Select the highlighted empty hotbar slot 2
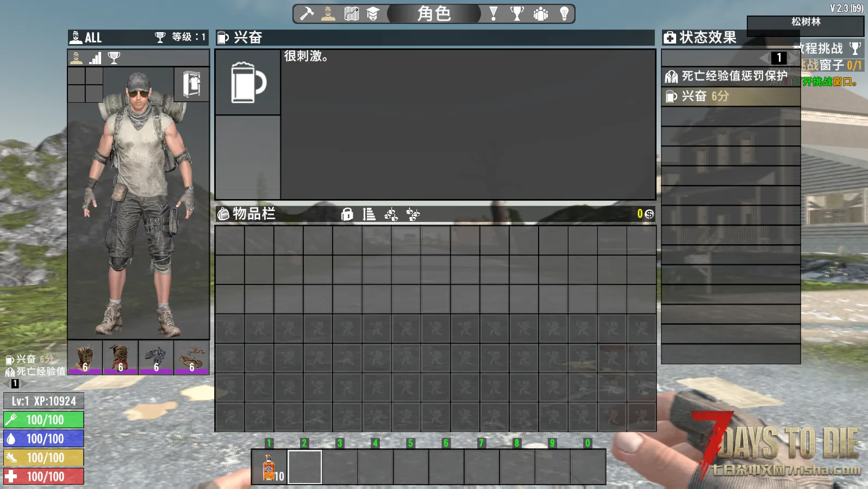This screenshot has height=489, width=868. click(x=304, y=467)
